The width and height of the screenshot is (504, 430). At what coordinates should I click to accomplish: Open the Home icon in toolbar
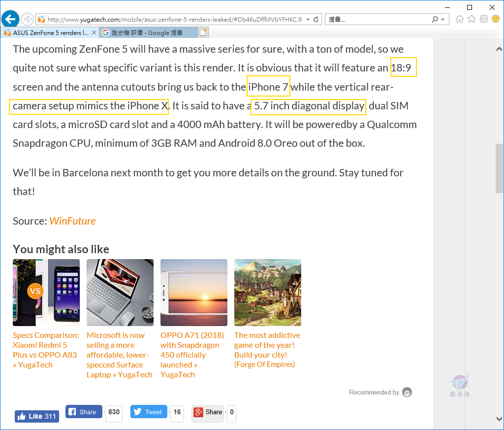click(460, 19)
